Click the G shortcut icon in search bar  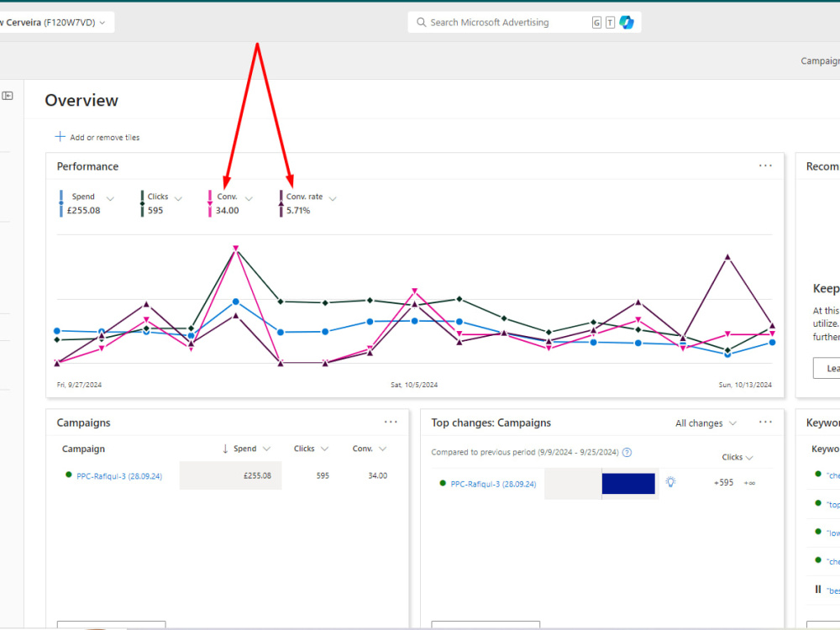596,23
